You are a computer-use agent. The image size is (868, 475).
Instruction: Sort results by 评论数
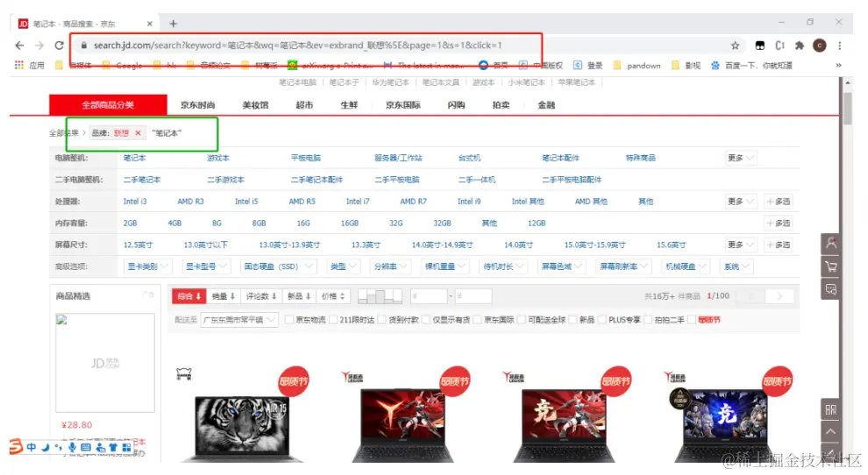tap(260, 296)
